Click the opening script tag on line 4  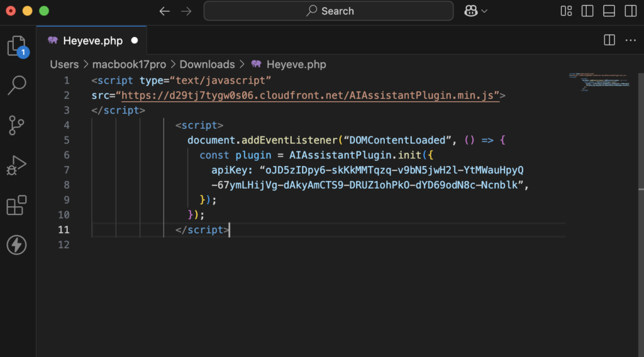[199, 125]
